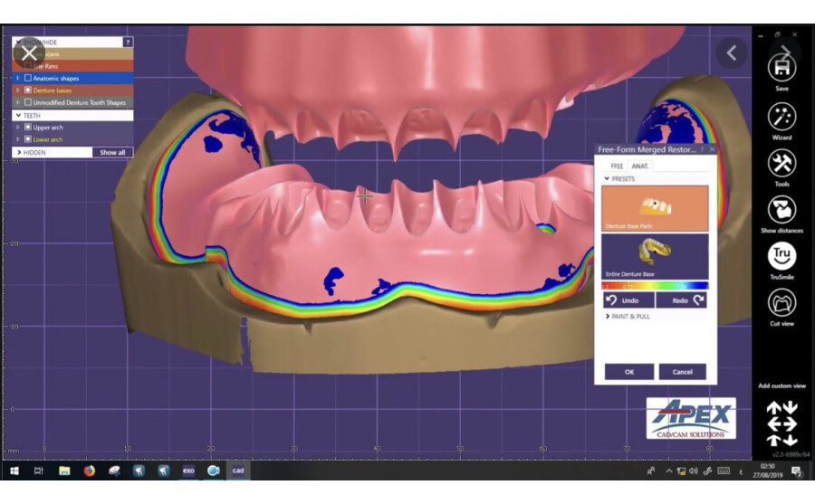
Task: Show hidden system tray icons
Action: point(669,471)
